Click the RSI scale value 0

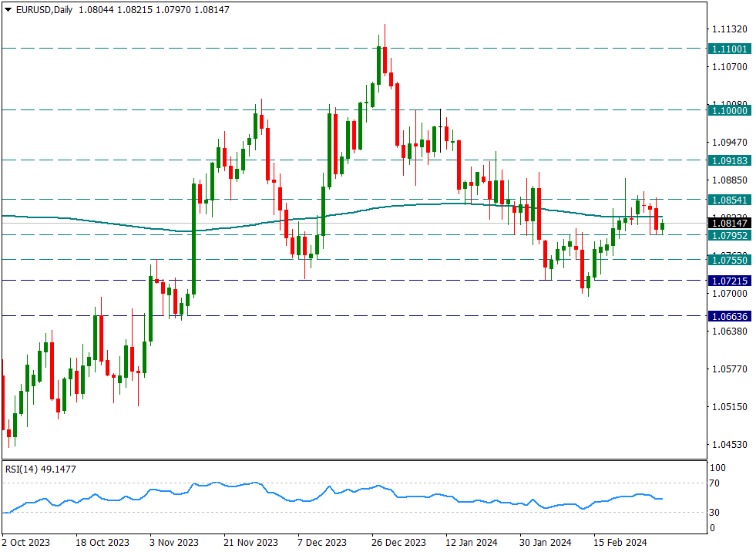click(712, 528)
